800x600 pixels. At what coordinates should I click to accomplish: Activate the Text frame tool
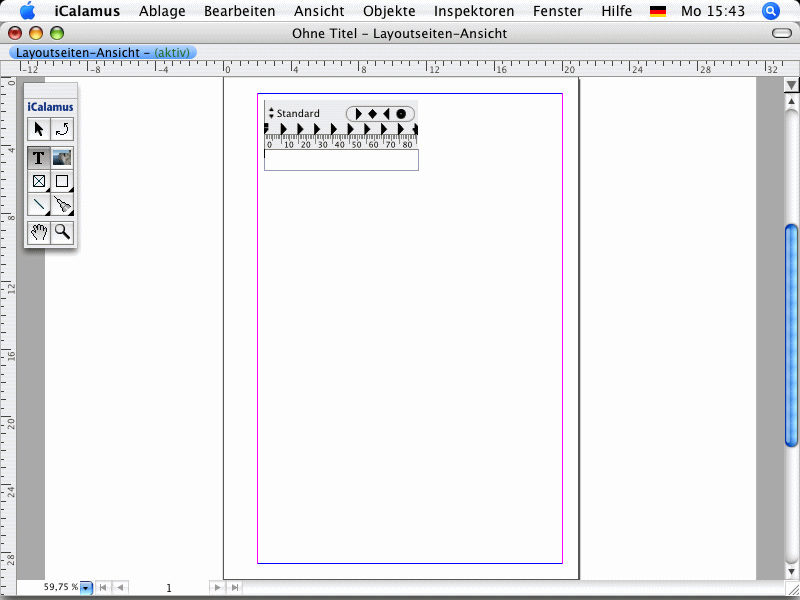(x=39, y=158)
